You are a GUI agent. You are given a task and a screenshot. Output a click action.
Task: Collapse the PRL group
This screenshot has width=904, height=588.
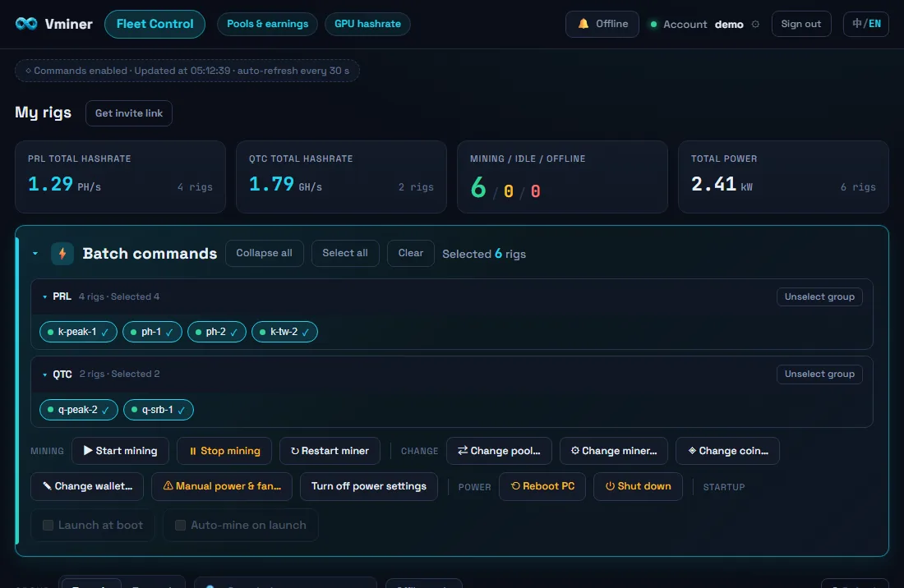[44, 297]
